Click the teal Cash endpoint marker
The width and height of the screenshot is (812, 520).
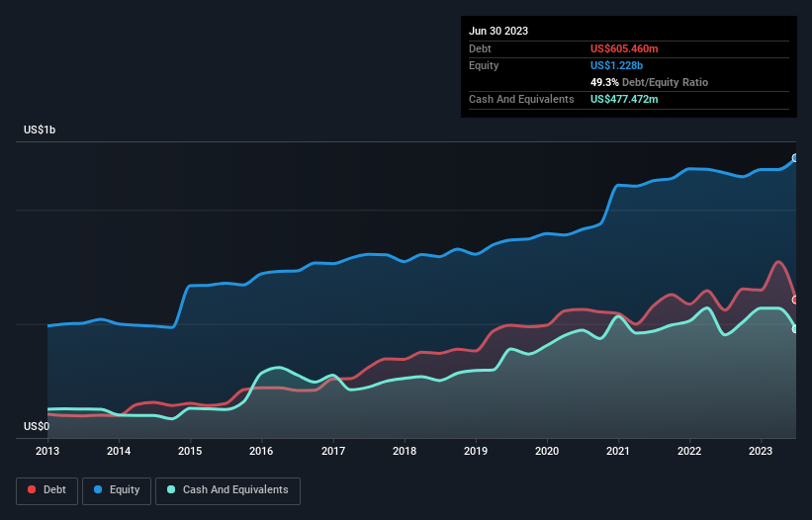795,329
